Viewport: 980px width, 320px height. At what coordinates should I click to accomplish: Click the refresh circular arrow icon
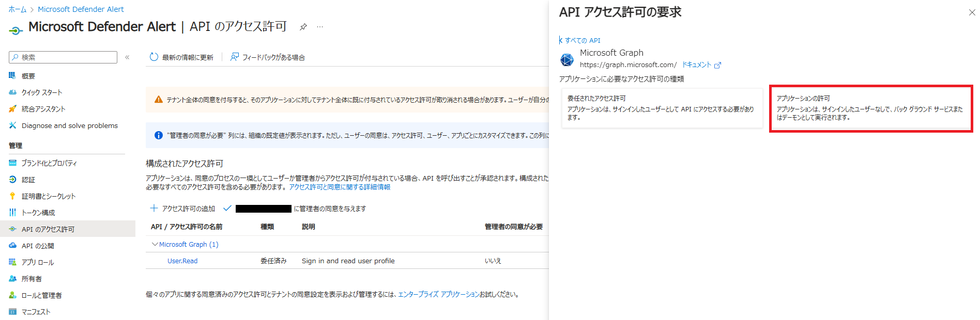(154, 57)
